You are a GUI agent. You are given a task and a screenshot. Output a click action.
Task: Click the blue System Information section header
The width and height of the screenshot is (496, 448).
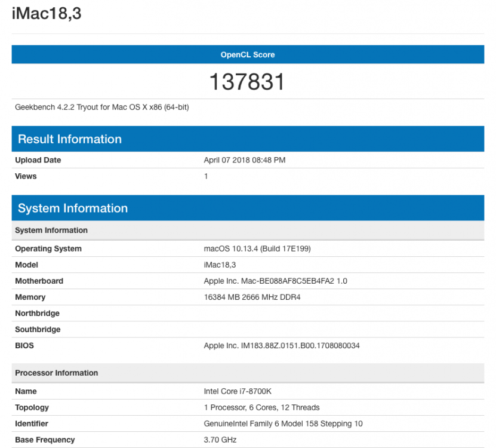[x=248, y=208]
